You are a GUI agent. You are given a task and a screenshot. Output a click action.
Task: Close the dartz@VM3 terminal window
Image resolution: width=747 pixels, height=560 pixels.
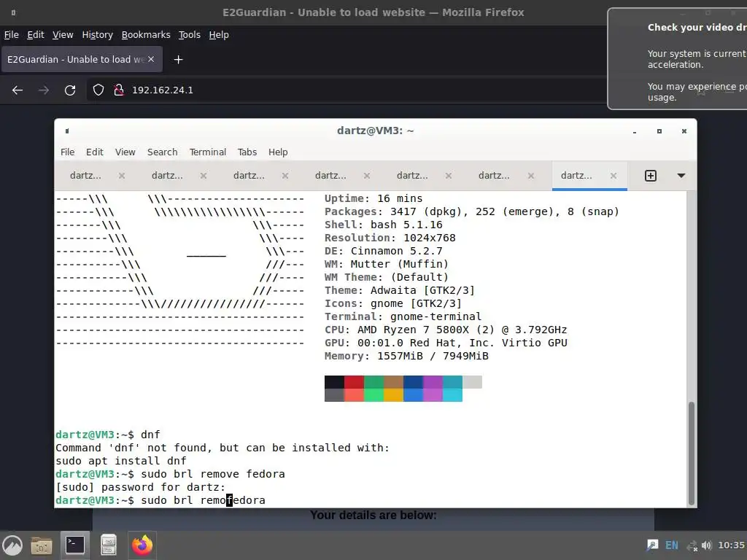(684, 131)
